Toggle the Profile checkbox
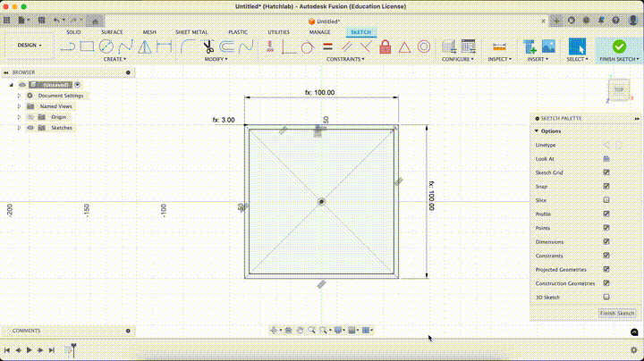The width and height of the screenshot is (644, 361). [606, 214]
